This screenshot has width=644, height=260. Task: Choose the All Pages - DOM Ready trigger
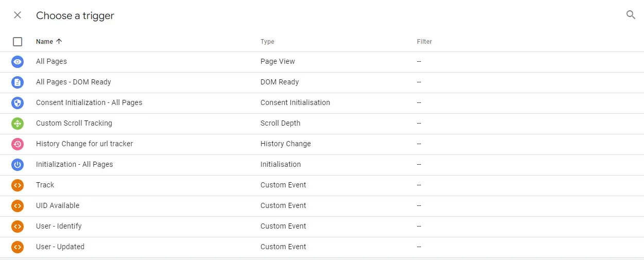point(74,82)
